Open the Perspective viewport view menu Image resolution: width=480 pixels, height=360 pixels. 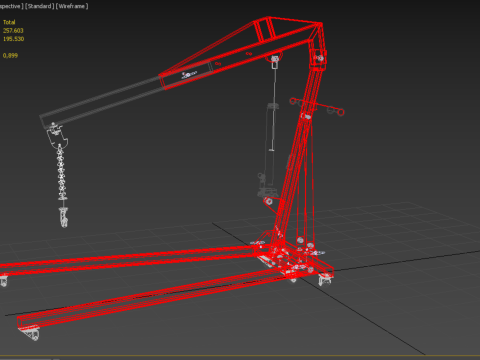click(x=11, y=6)
